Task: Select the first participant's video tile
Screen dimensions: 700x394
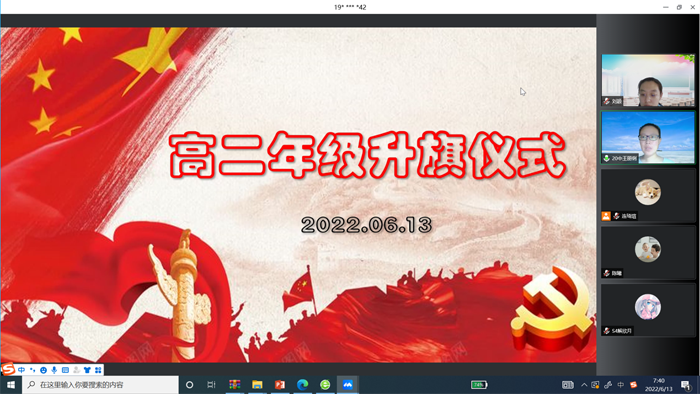Action: click(x=648, y=80)
